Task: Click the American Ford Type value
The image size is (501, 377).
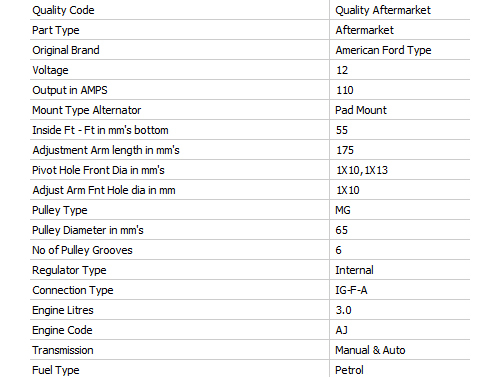Action: coord(383,50)
